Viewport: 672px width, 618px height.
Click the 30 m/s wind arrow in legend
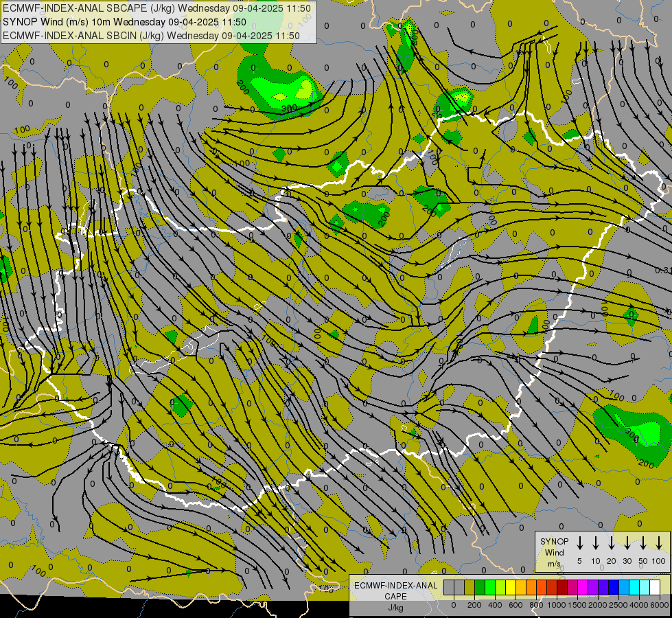pyautogui.click(x=627, y=543)
